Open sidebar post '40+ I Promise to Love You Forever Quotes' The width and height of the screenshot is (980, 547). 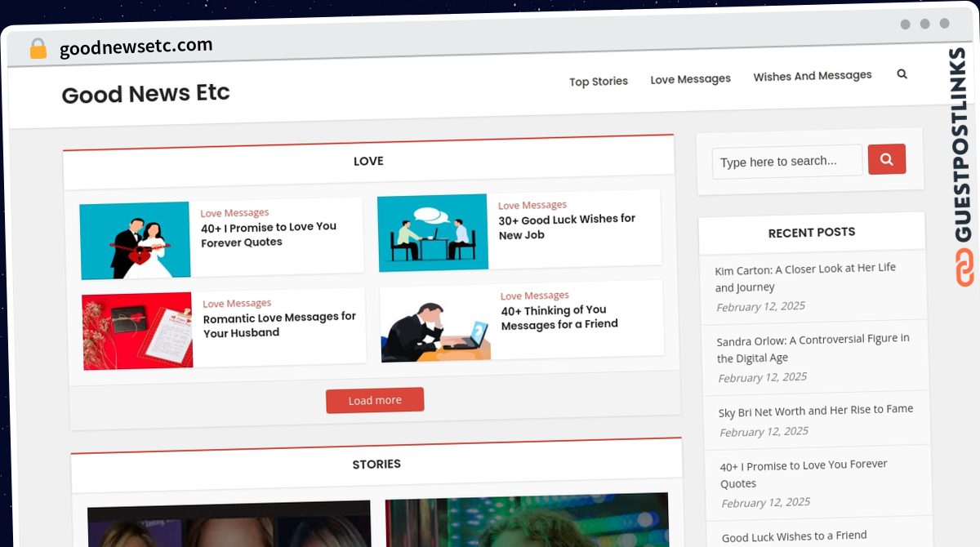tap(804, 474)
